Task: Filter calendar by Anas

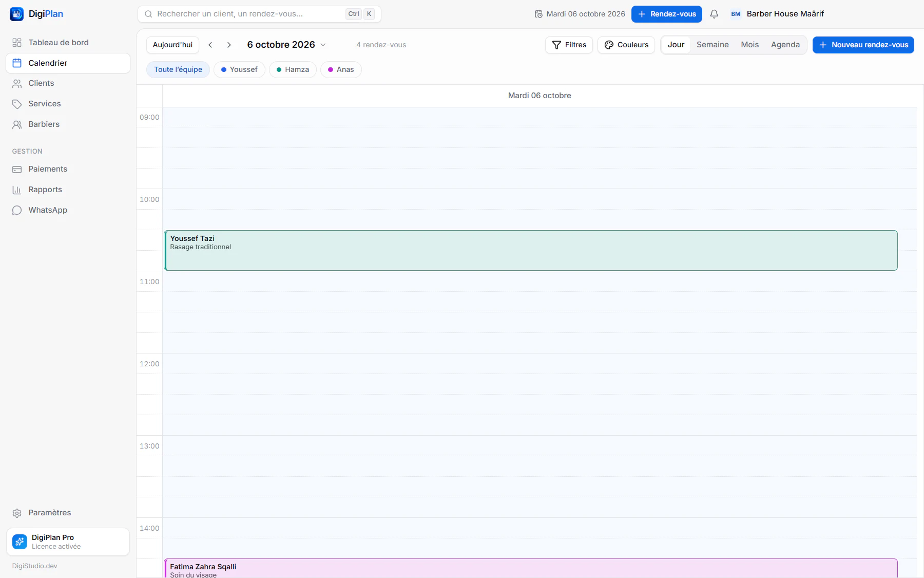Action: pos(341,69)
